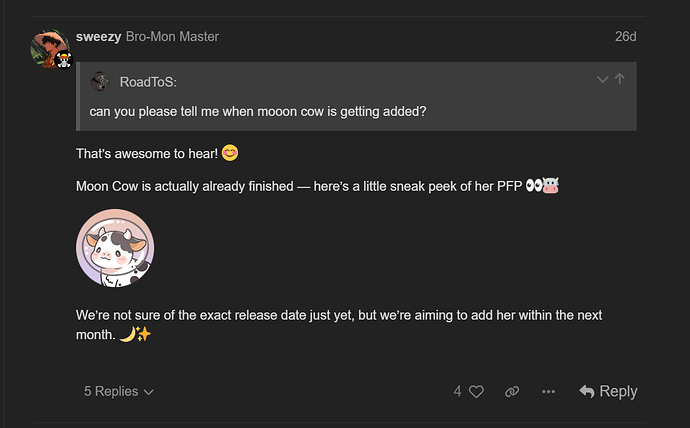Click the RoadToS quote author name
Screen dimensions: 690x428
(x=148, y=82)
